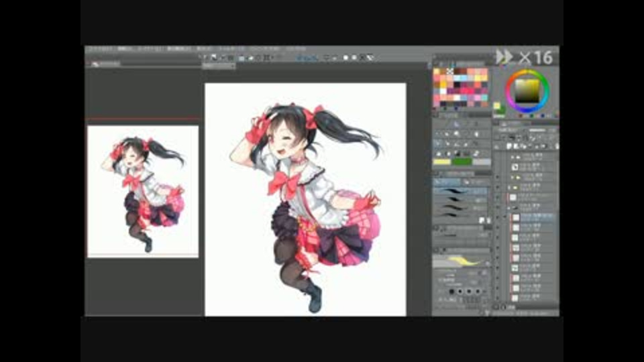Switch to the second sub tool group tab
The width and height of the screenshot is (644, 362).
click(474, 182)
